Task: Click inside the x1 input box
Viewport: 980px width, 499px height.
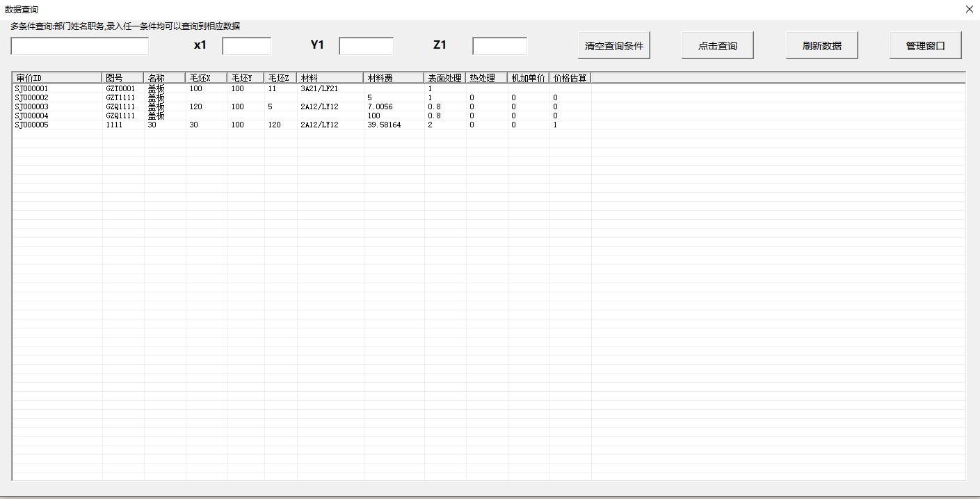Action: (x=246, y=46)
